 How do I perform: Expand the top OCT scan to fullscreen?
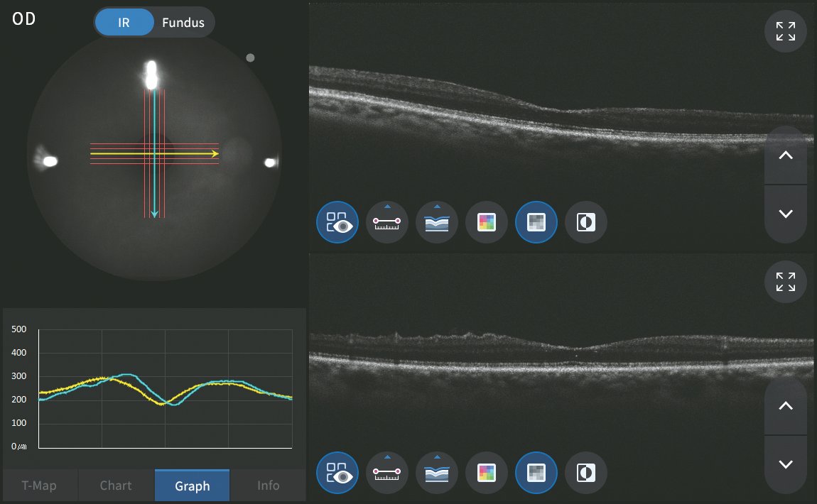(x=785, y=31)
